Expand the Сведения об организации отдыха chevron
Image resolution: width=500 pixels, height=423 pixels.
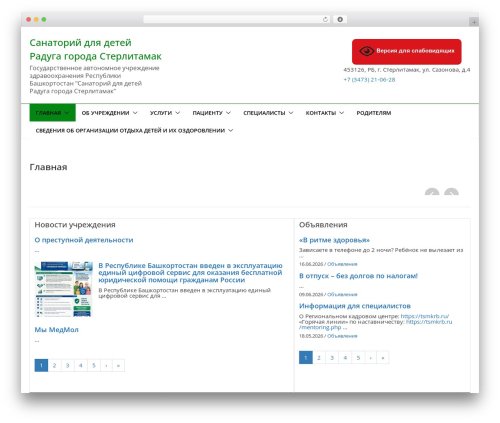click(x=231, y=130)
